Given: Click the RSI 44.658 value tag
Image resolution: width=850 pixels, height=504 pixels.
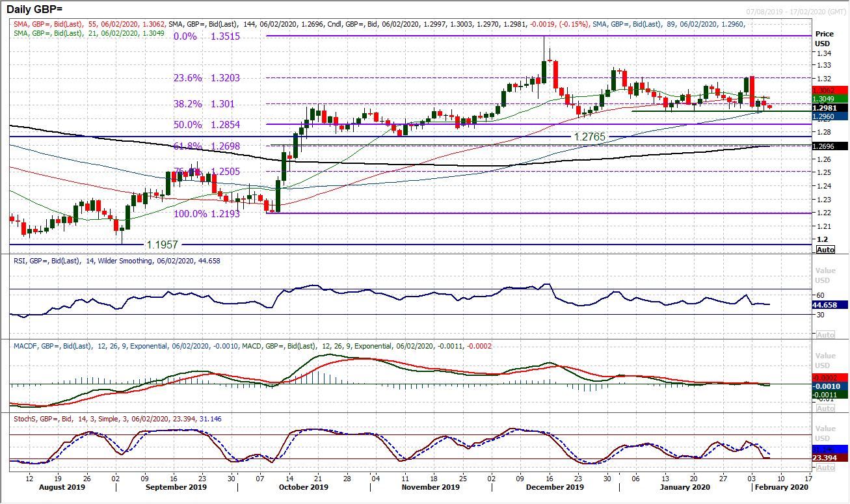Looking at the screenshot, I should (x=830, y=304).
